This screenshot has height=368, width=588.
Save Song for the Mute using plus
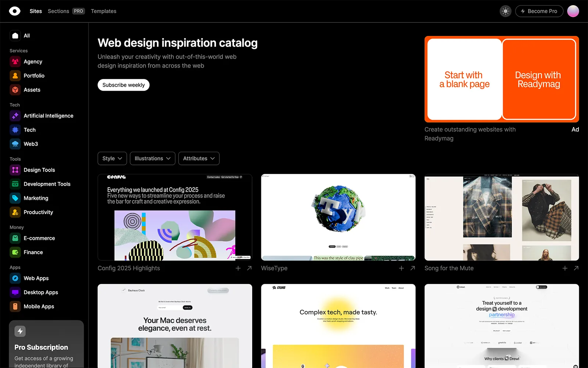[565, 268]
